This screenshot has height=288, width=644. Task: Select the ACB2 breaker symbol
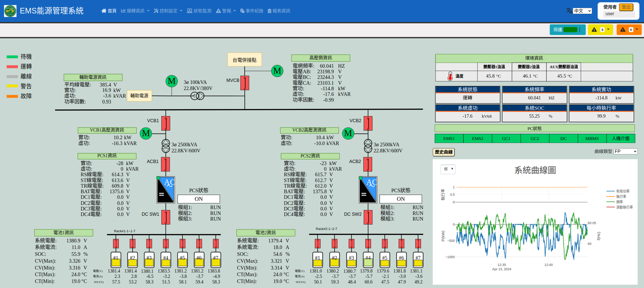coord(368,164)
